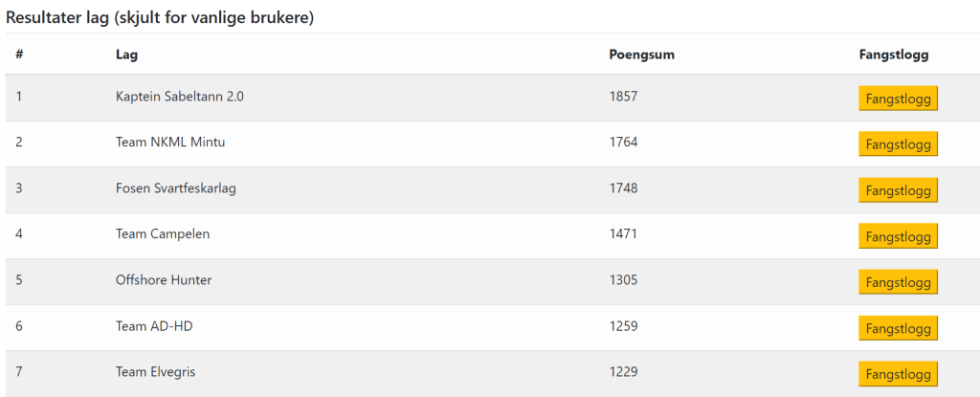The image size is (980, 397).
Task: Open Fangstlogg for Team AD-HD
Action: pyautogui.click(x=898, y=328)
